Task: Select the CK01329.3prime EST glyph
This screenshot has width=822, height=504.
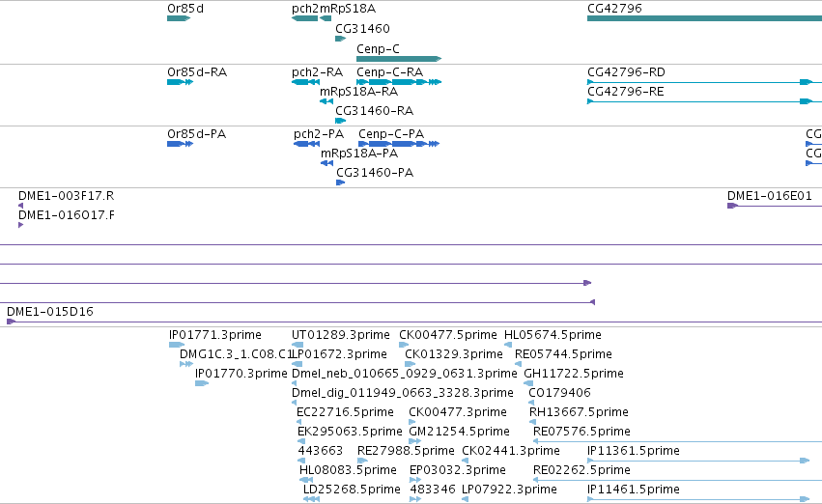Action: [x=410, y=364]
